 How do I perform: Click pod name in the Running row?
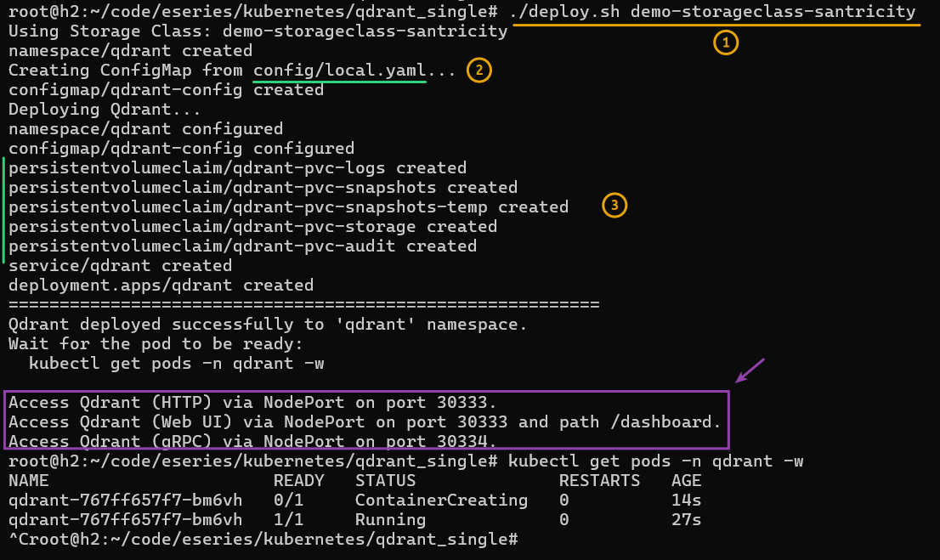(125, 520)
